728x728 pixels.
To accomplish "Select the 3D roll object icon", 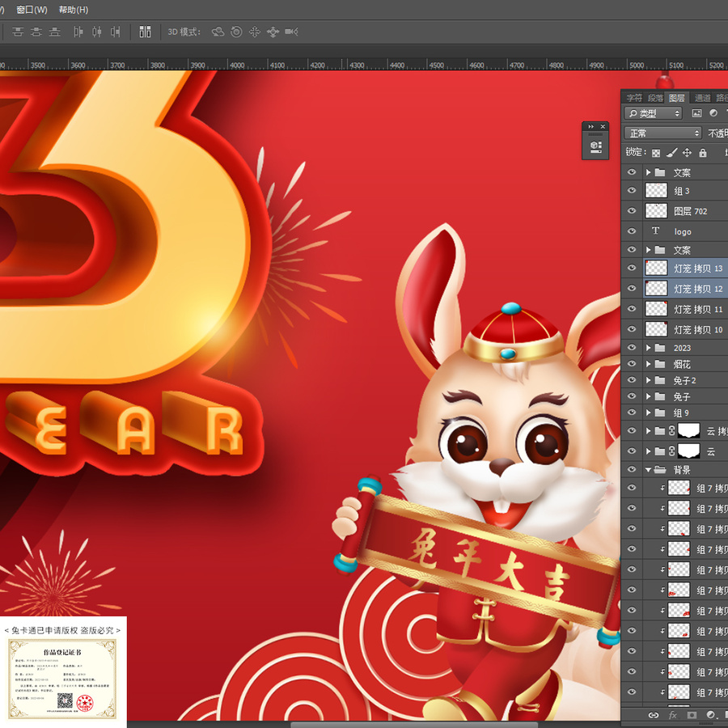I will click(x=236, y=32).
